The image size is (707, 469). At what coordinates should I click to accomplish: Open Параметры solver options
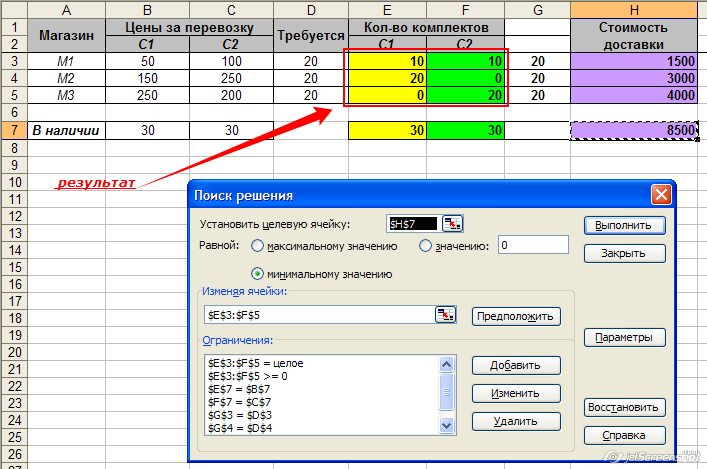pos(624,337)
